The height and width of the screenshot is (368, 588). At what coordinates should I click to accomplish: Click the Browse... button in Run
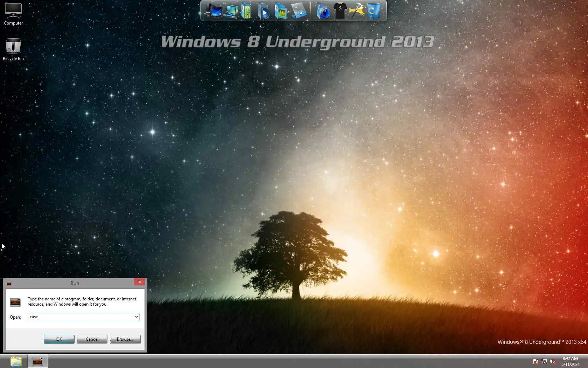point(125,339)
